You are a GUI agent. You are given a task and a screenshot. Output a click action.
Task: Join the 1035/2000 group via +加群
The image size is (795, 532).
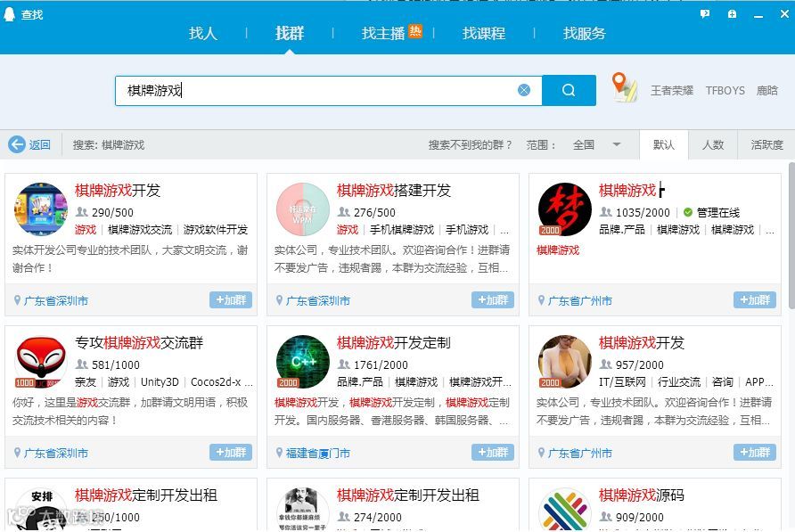(x=755, y=299)
